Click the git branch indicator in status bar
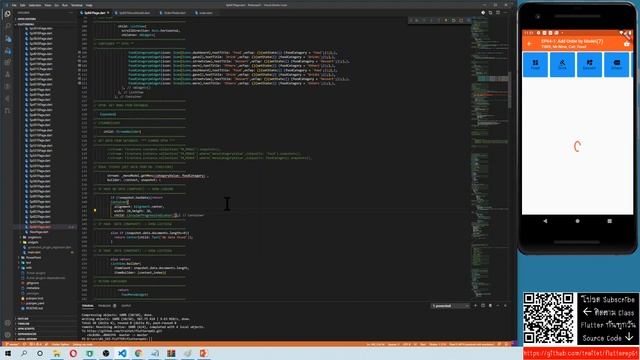 [x=13, y=344]
